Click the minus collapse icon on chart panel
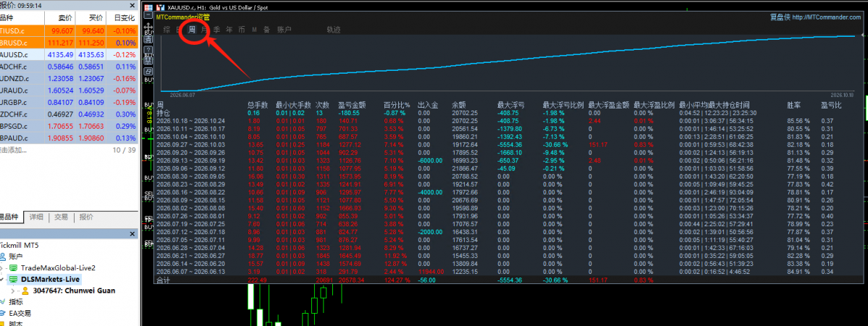This screenshot has height=326, width=868. coord(148,15)
